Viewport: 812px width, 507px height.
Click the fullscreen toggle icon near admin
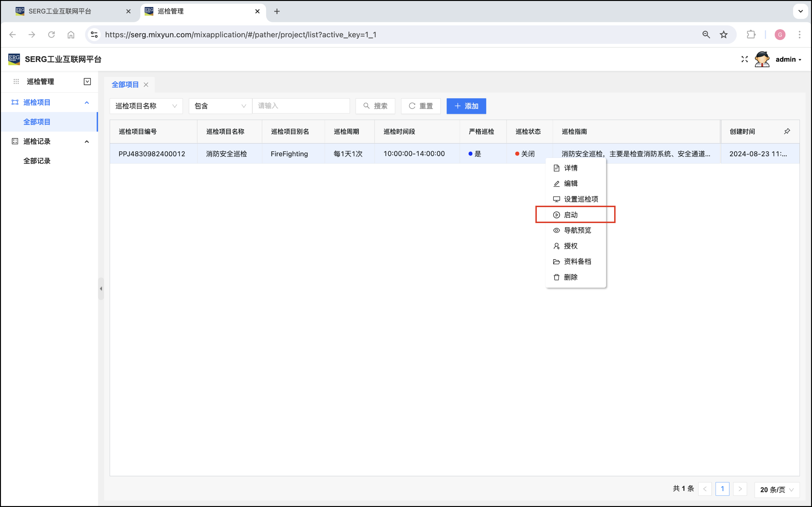[744, 59]
